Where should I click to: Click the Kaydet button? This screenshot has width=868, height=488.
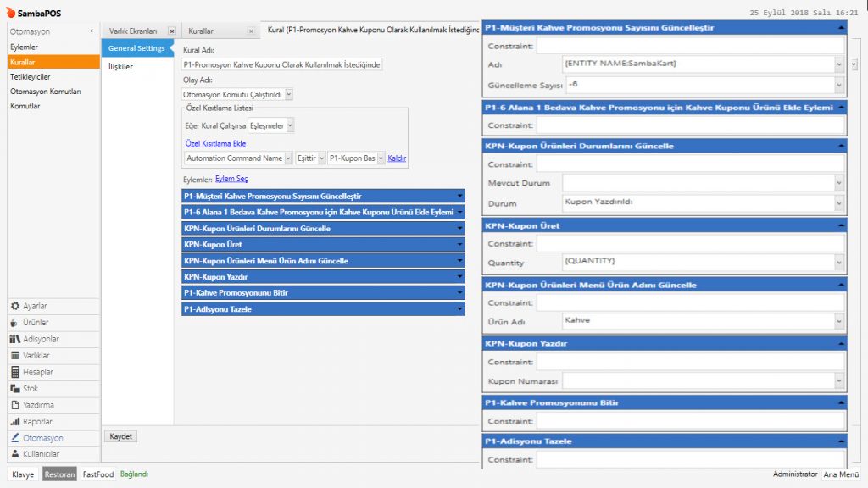click(121, 436)
